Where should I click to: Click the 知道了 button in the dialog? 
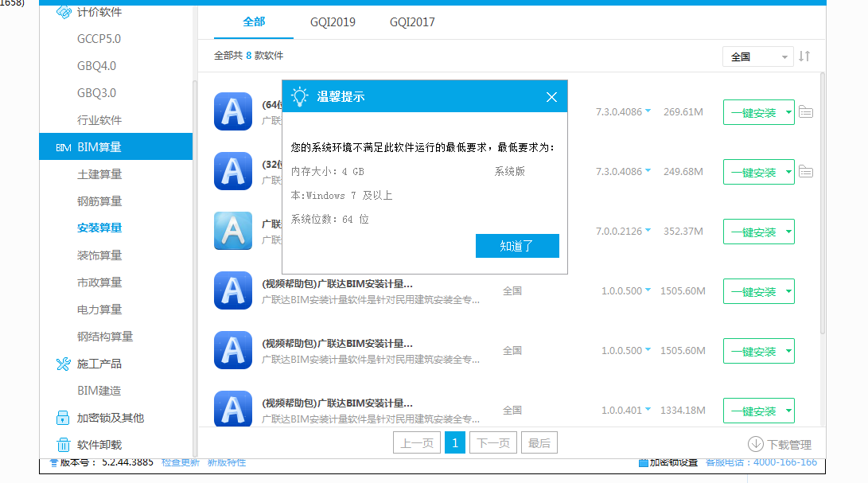point(517,246)
